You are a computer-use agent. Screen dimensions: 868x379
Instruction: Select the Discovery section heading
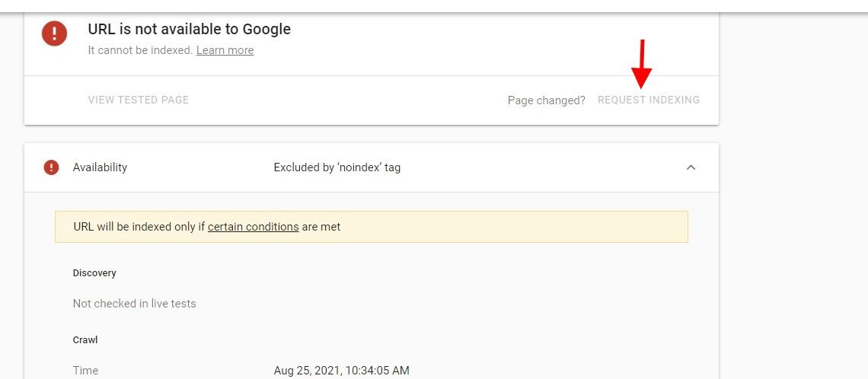(x=94, y=272)
